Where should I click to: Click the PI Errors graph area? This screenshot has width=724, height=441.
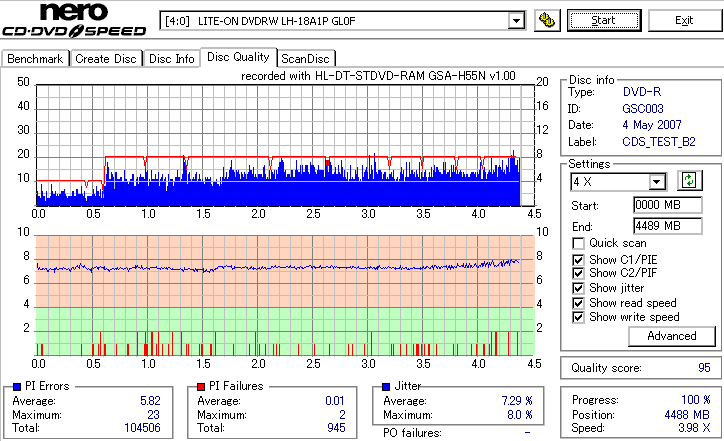pos(285,145)
